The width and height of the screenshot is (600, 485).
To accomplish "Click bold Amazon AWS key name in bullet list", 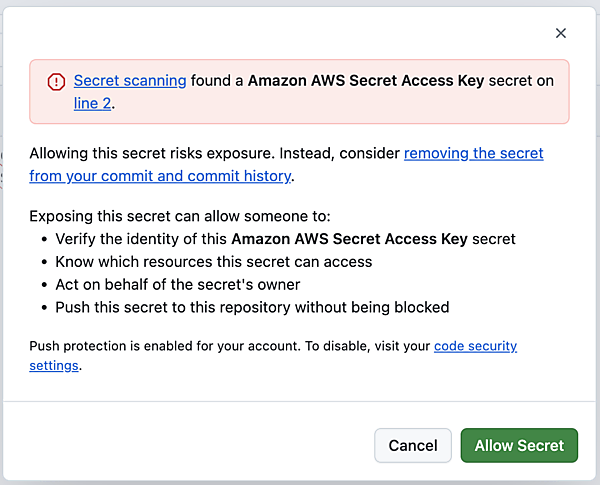I will [x=373, y=239].
